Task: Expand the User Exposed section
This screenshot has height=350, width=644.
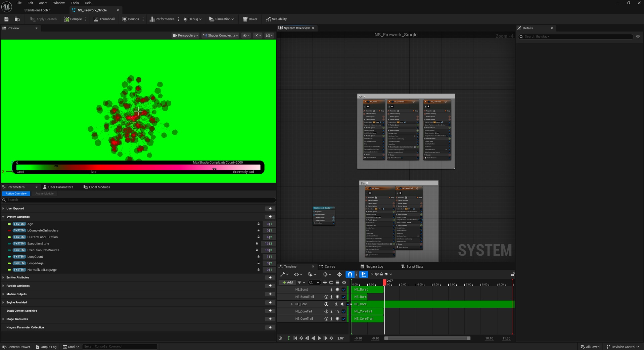Action: point(3,209)
